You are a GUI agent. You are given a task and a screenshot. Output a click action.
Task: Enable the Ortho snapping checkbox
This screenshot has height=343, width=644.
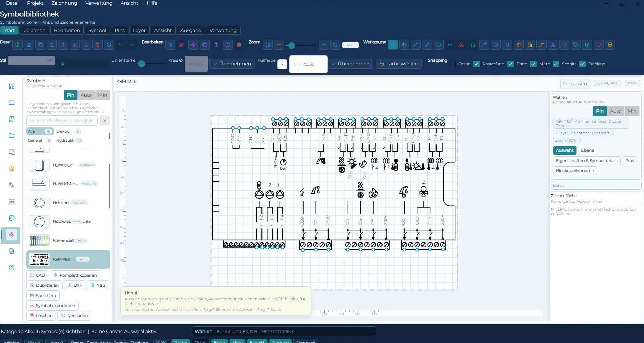(452, 64)
